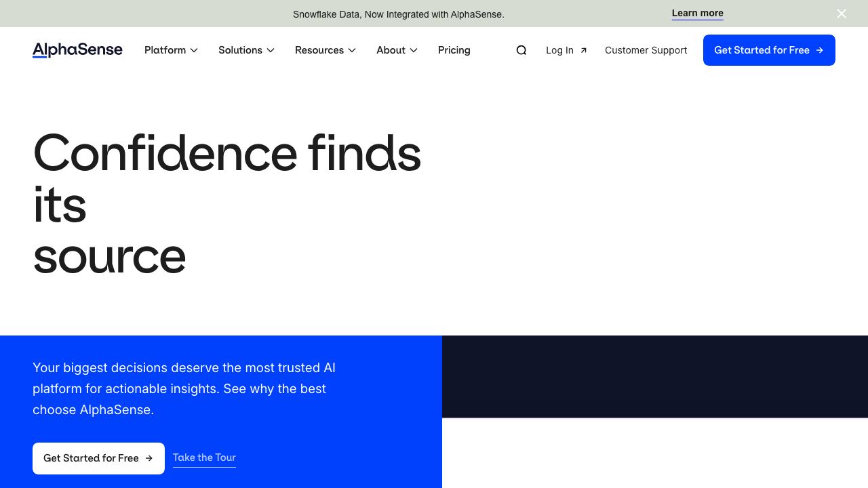Expand the Platform menu
This screenshot has width=868, height=488.
point(171,50)
